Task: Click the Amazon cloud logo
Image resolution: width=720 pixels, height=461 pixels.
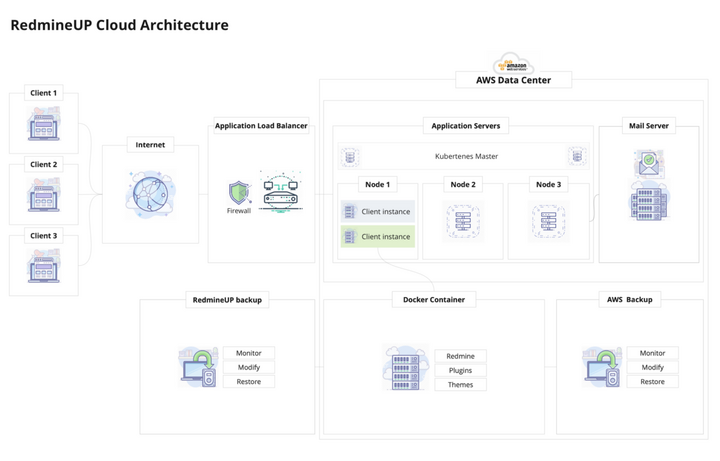Action: pos(514,62)
